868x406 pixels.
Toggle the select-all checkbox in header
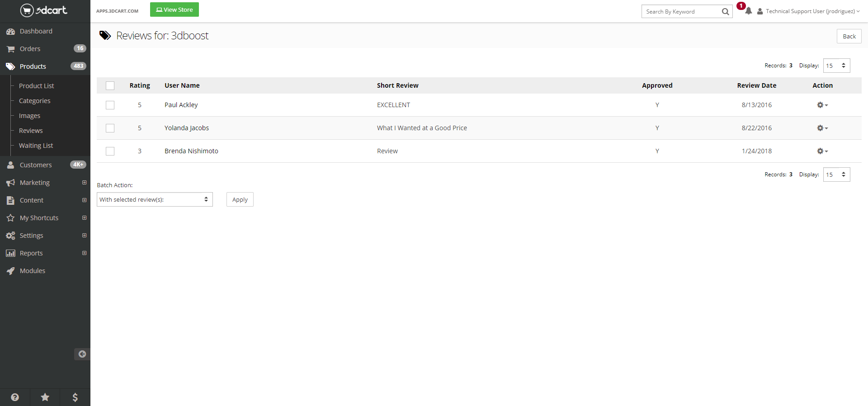tap(110, 85)
